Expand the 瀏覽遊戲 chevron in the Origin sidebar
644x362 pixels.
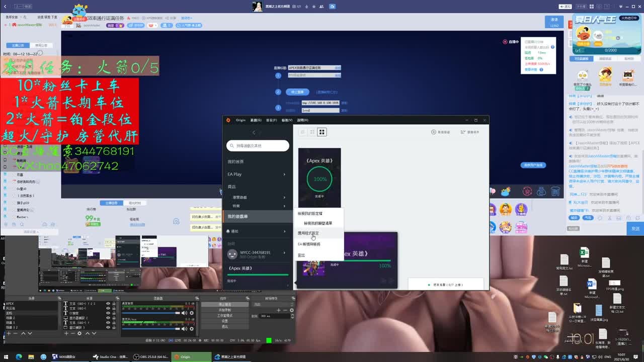pyautogui.click(x=284, y=198)
